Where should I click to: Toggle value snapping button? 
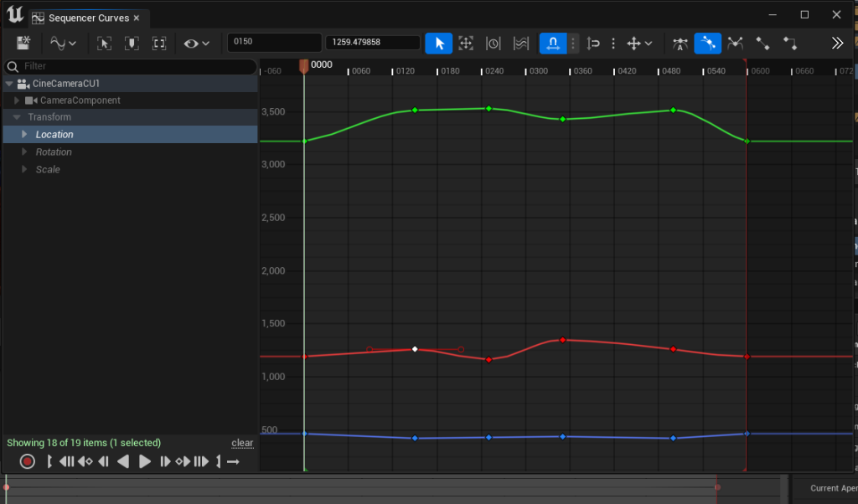coord(594,43)
